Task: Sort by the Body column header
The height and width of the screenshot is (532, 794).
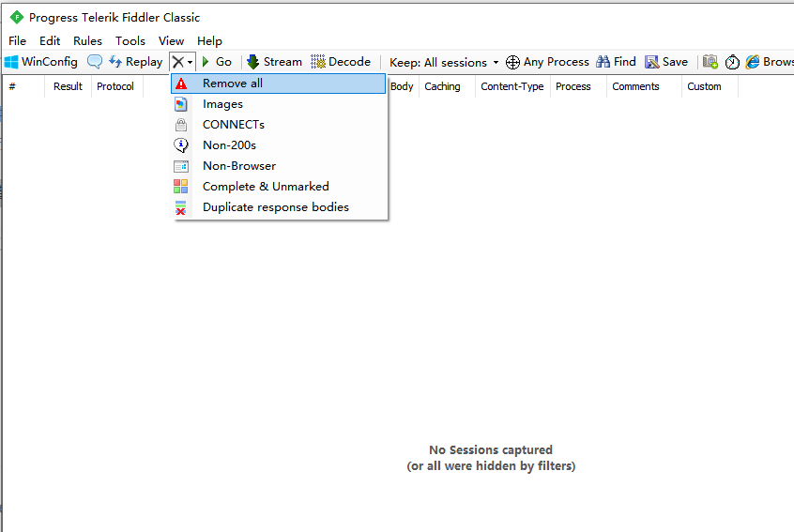Action: [403, 86]
